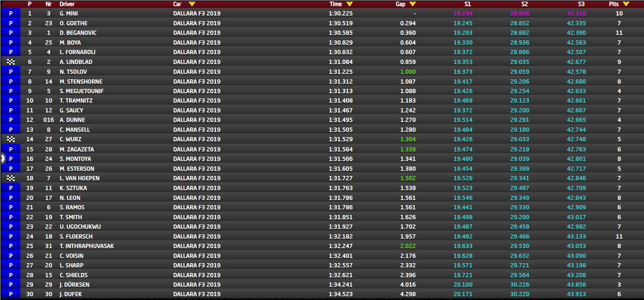This screenshot has height=300, width=644.
Task: Click driver name T. Inthraphuvasak
Action: click(x=87, y=246)
